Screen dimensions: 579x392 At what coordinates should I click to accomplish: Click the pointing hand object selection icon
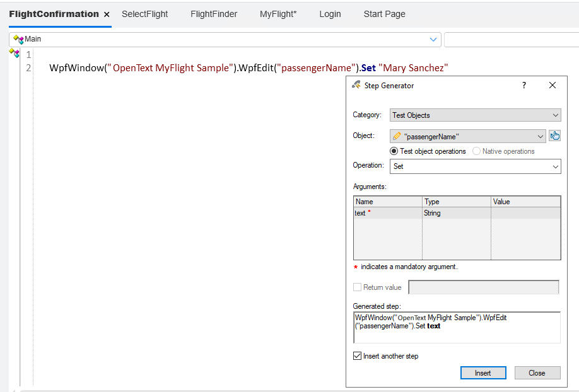click(554, 135)
